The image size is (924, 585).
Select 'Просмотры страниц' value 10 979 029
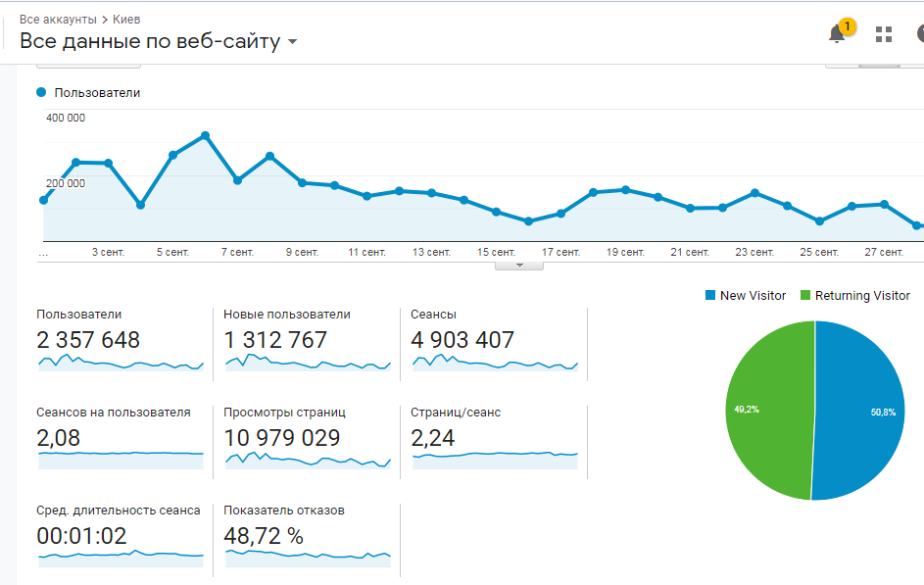[x=281, y=438]
